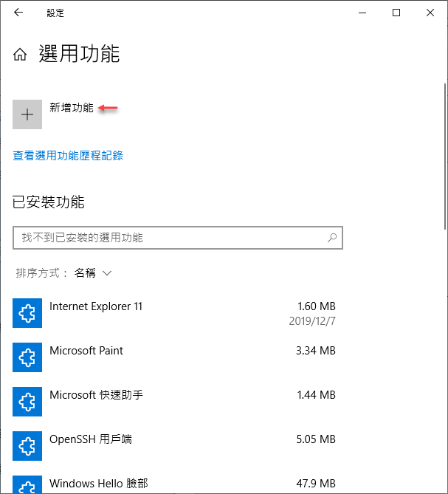Go to Settings home via house icon
Image resolution: width=448 pixels, height=494 pixels.
20,54
